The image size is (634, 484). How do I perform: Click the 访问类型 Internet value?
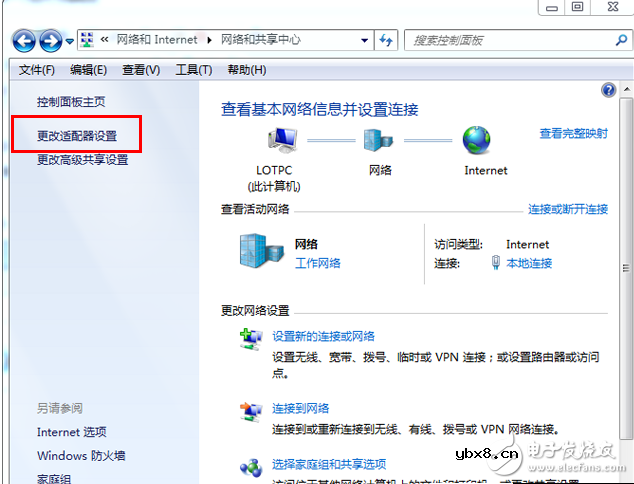(x=527, y=245)
